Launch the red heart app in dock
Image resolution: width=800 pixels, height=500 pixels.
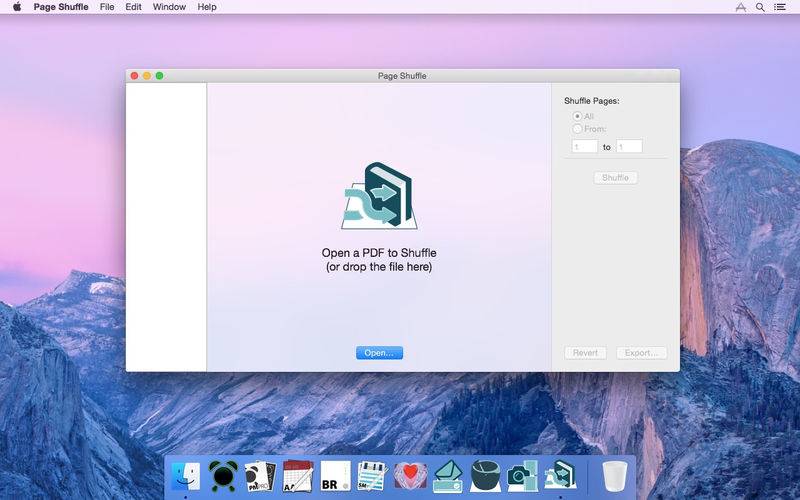[x=410, y=476]
